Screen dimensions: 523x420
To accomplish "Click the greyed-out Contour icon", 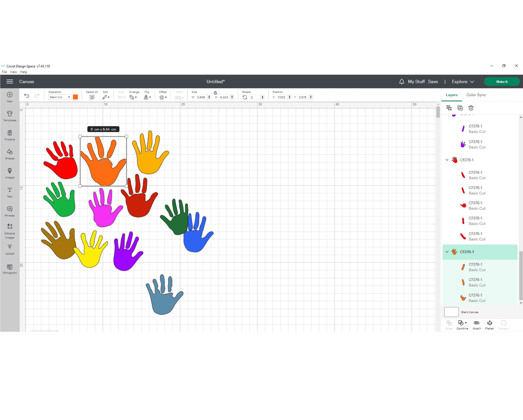I will point(503,323).
